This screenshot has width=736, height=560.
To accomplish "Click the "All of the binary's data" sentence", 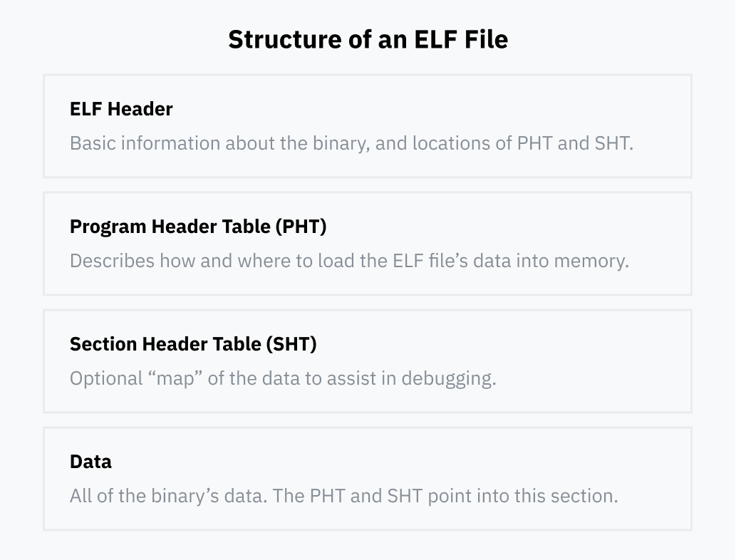I will pos(167,496).
